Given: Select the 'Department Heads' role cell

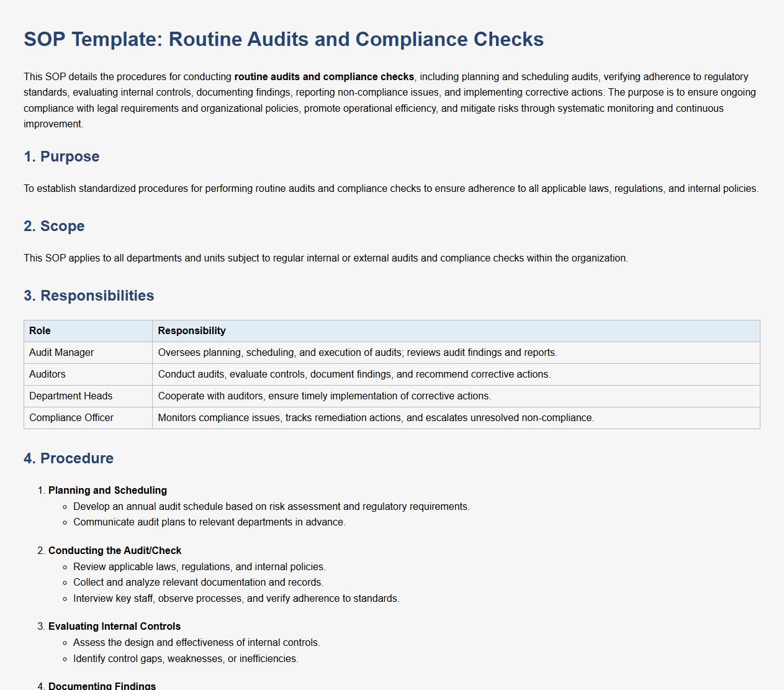Looking at the screenshot, I should (71, 396).
